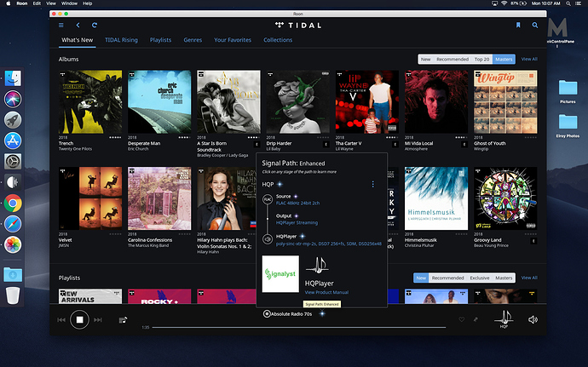Select the HQP zone icon

(x=504, y=318)
